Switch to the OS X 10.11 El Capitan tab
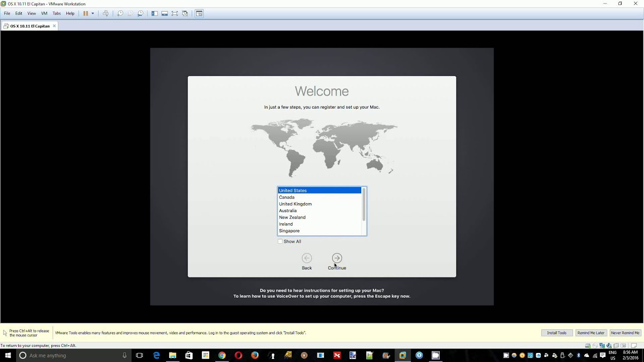644x362 pixels. pyautogui.click(x=30, y=26)
